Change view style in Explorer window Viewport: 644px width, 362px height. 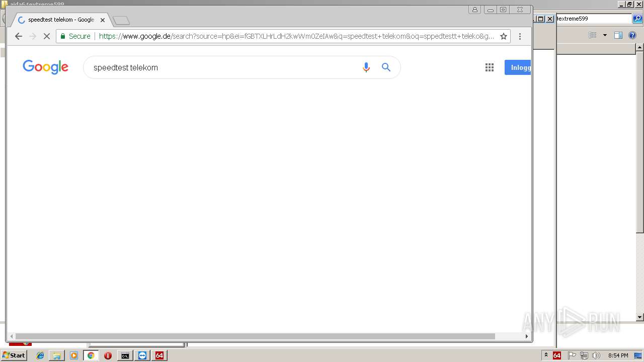593,35
